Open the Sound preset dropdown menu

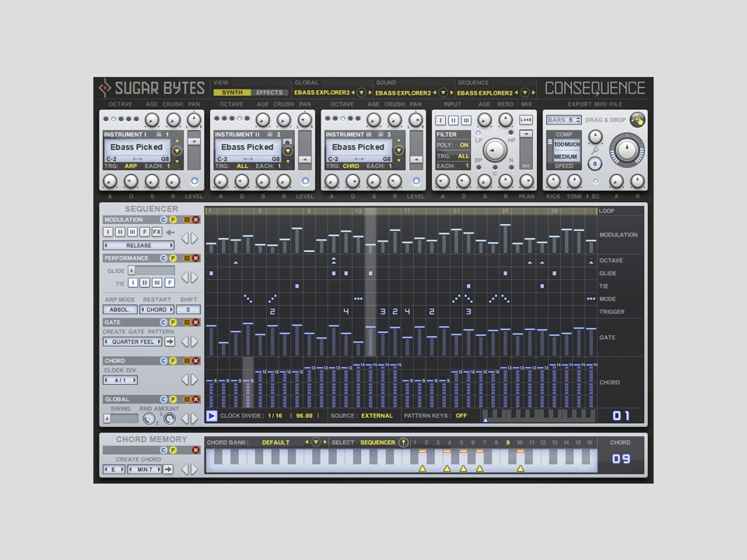pyautogui.click(x=443, y=93)
